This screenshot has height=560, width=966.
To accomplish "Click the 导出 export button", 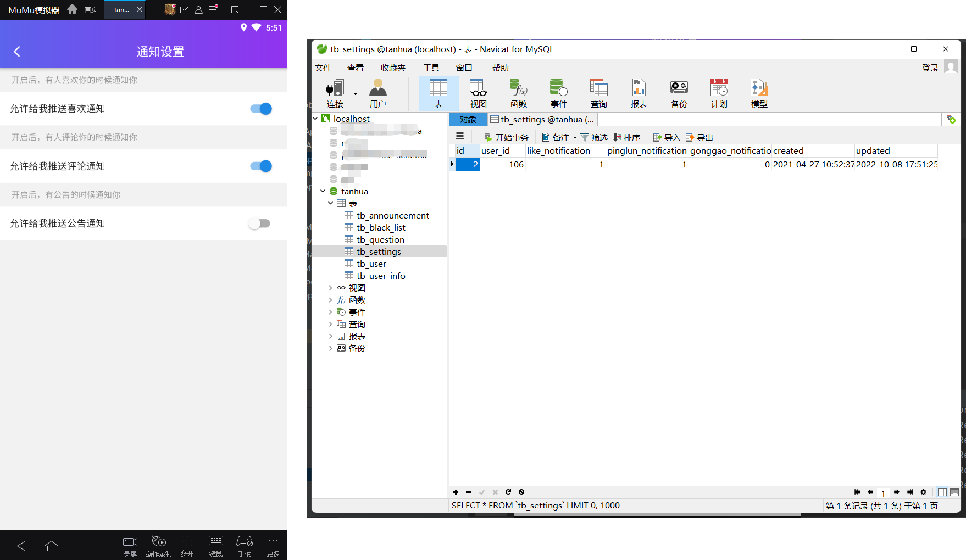I will tap(699, 137).
